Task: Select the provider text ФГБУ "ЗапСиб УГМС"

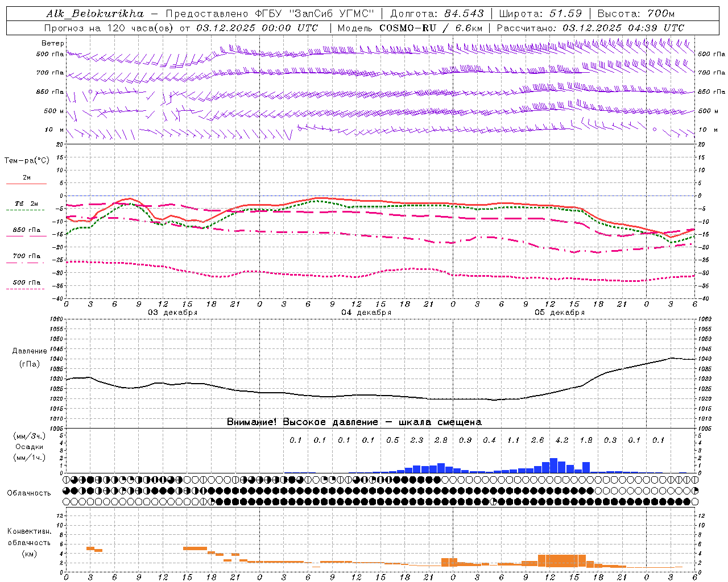Action: click(313, 14)
